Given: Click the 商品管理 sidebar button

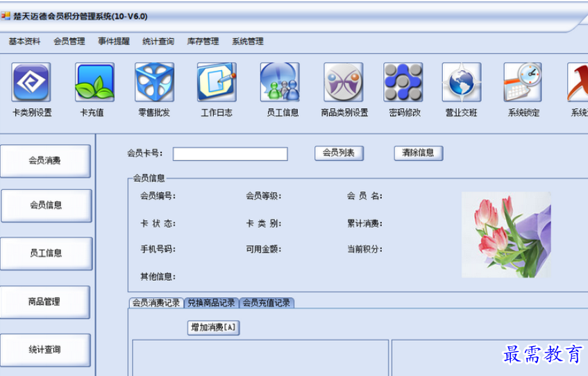Looking at the screenshot, I should [45, 302].
